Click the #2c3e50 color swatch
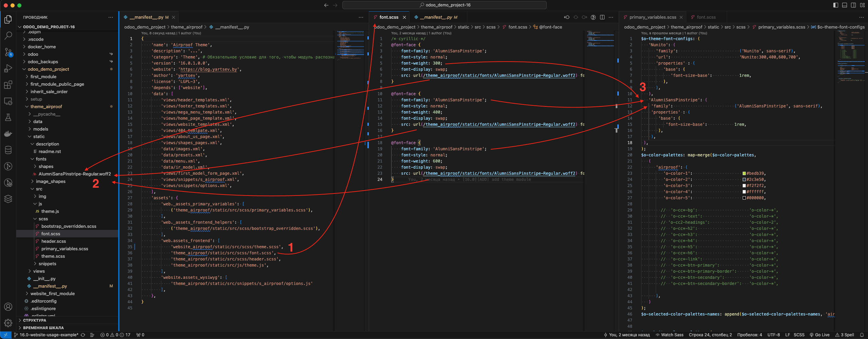The width and height of the screenshot is (868, 339). point(744,180)
